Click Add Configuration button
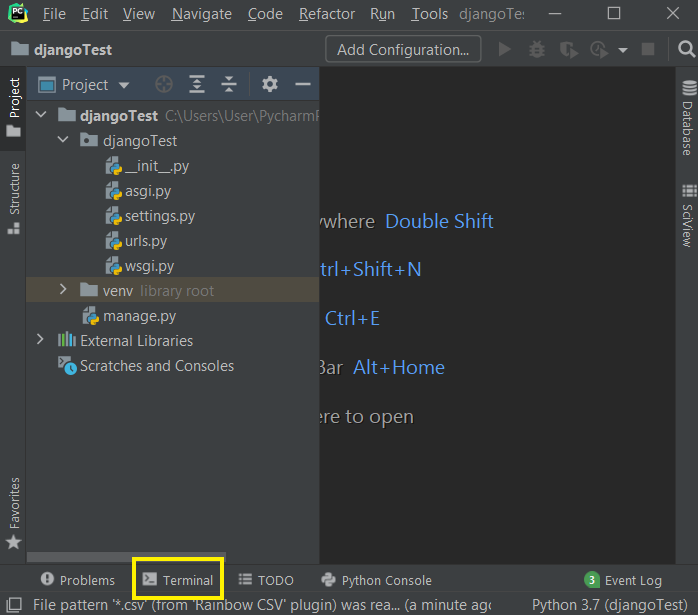Image resolution: width=698 pixels, height=615 pixels. click(x=403, y=49)
